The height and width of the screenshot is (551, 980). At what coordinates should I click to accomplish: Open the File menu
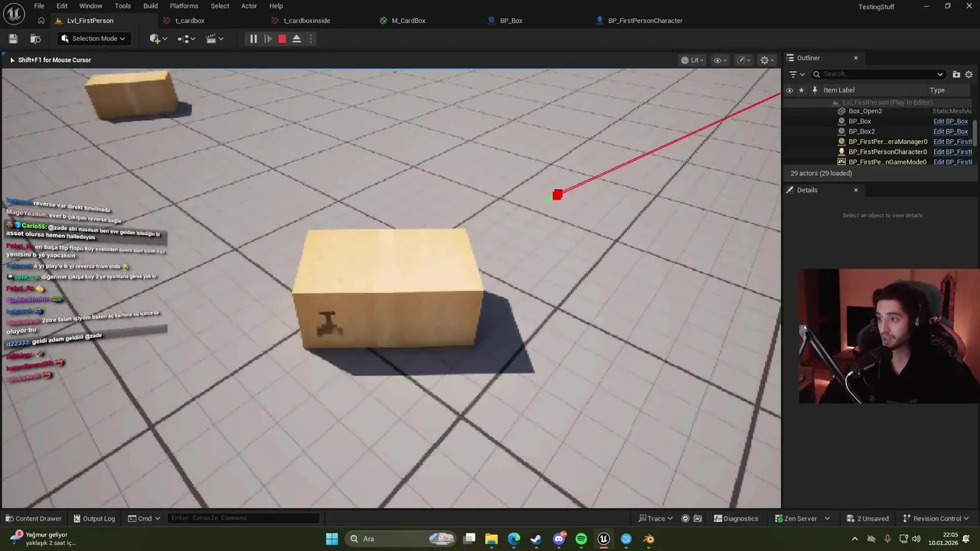tap(39, 5)
